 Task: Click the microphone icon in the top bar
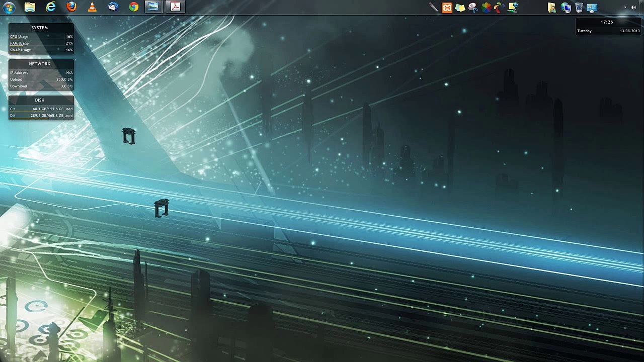click(433, 7)
